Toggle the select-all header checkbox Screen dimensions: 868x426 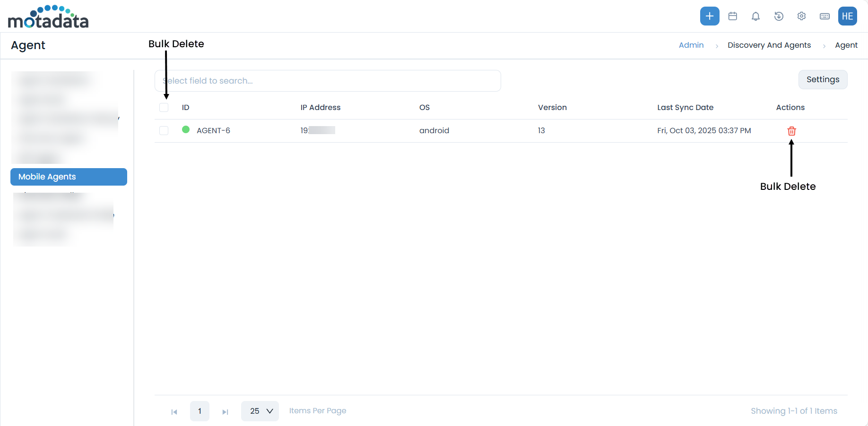pos(164,108)
